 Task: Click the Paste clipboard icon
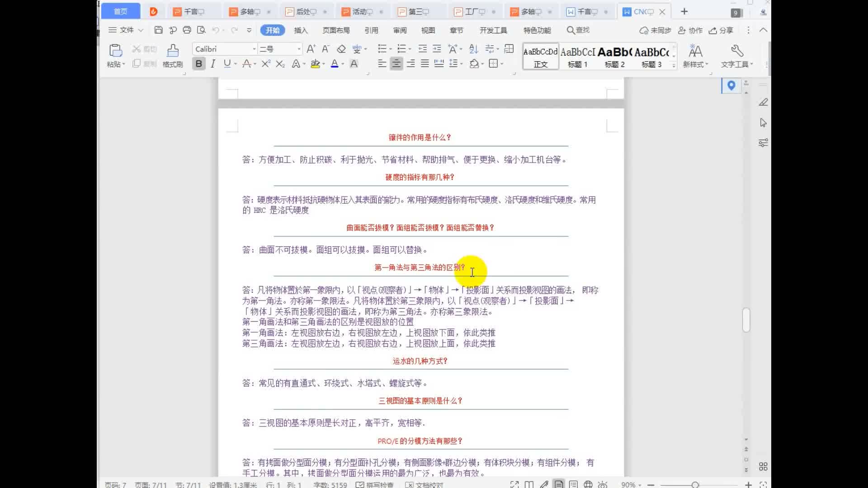(x=116, y=51)
